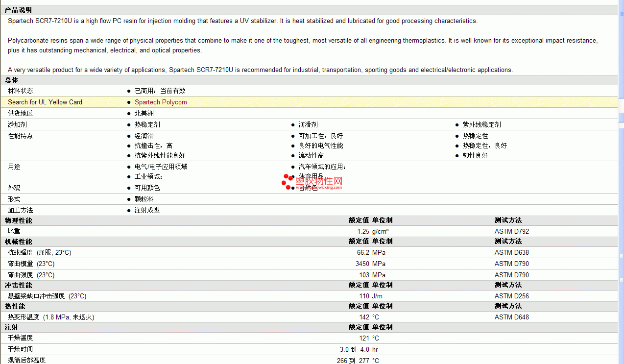Image resolution: width=624 pixels, height=364 pixels.
Task: Click the use 汽车领域的应用：
Action: tap(322, 167)
